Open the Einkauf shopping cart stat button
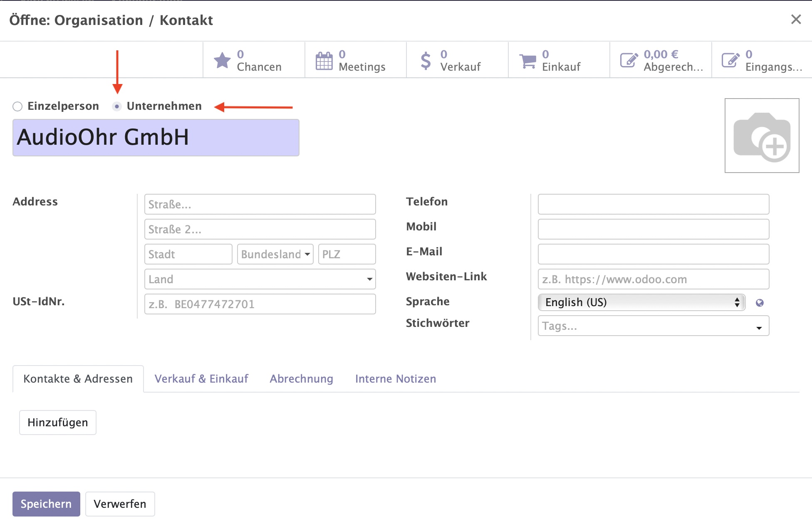Image resolution: width=812 pixels, height=529 pixels. click(x=559, y=60)
